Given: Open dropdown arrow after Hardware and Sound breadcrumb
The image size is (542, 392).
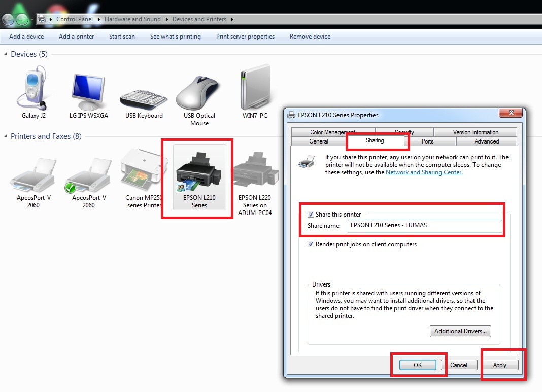Looking at the screenshot, I should [166, 19].
